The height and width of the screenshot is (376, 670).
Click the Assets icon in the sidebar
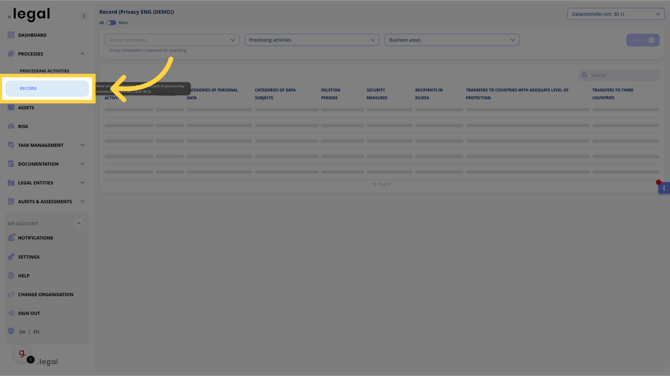click(x=11, y=108)
